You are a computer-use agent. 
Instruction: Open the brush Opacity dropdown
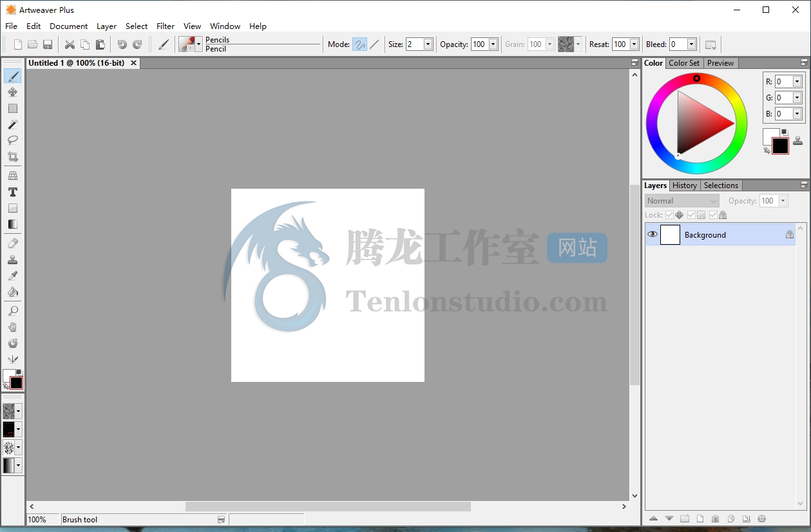(493, 44)
